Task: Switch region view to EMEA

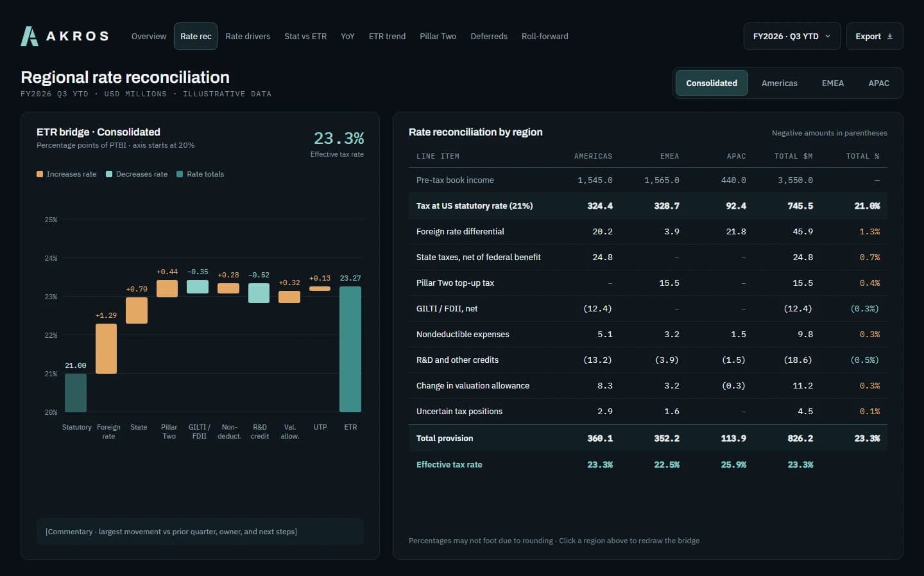Action: click(x=833, y=83)
